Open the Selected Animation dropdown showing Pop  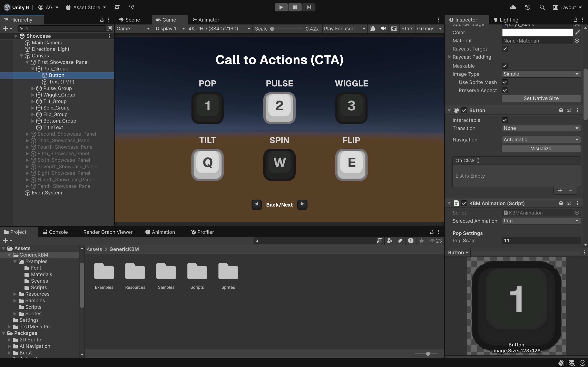tap(541, 221)
